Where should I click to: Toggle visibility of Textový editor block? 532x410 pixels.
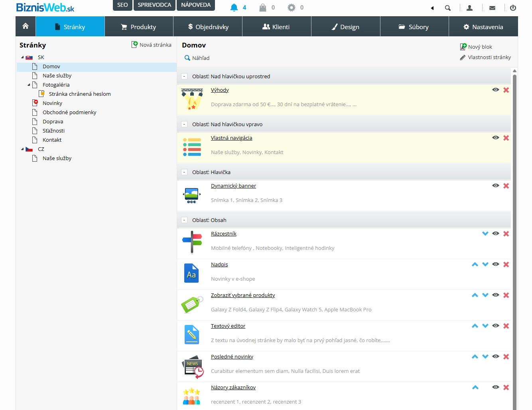[495, 326]
